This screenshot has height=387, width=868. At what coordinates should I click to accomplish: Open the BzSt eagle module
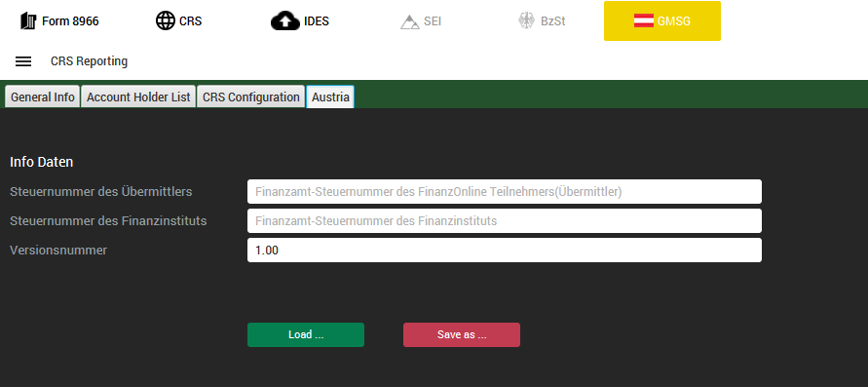tap(542, 21)
